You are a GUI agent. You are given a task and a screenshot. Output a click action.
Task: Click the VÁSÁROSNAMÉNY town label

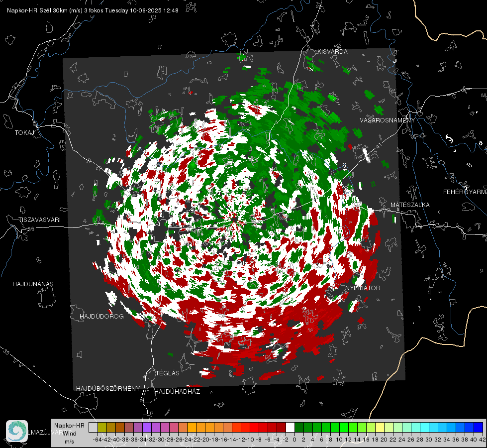click(x=388, y=120)
